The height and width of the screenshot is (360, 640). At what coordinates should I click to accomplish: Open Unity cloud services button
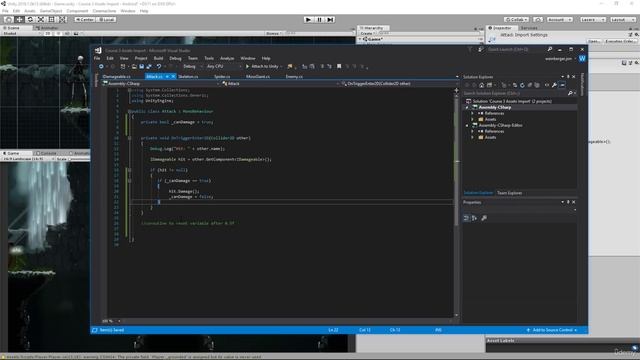538,20
